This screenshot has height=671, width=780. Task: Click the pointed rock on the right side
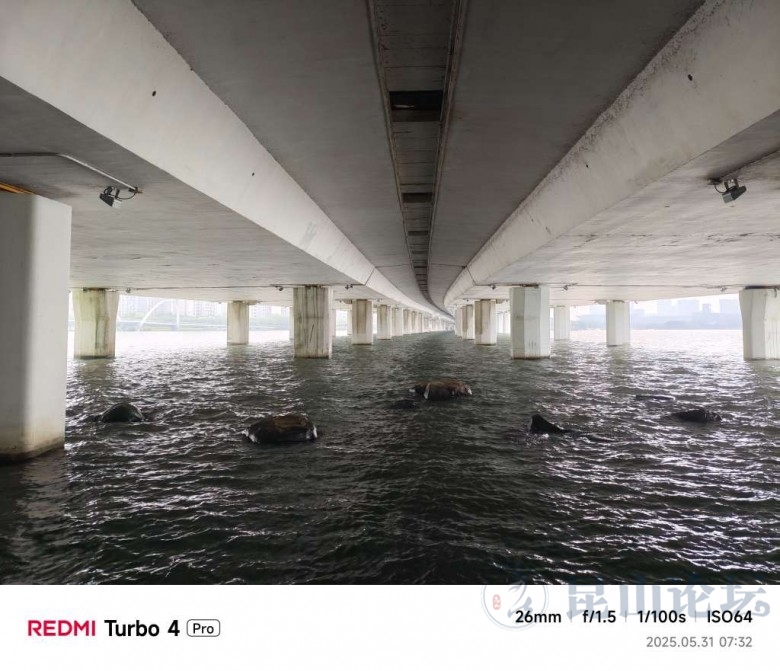(x=546, y=425)
